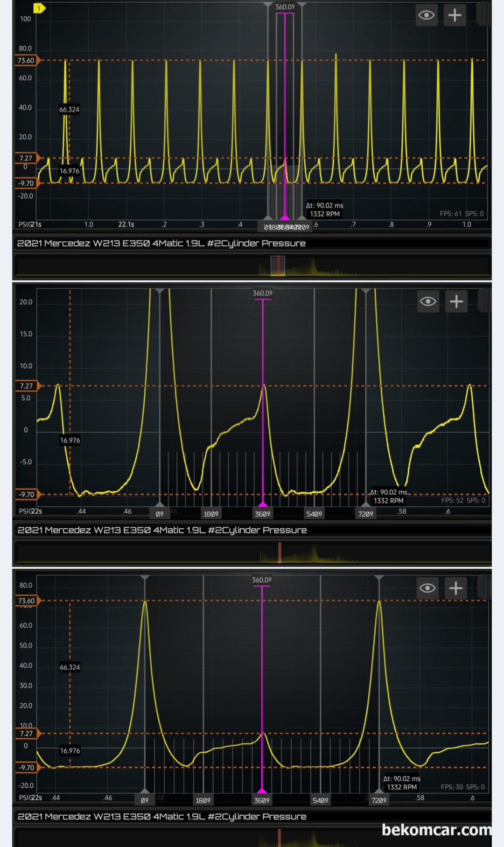Select the yellow channel 1 tag
504x847 pixels.
click(39, 8)
